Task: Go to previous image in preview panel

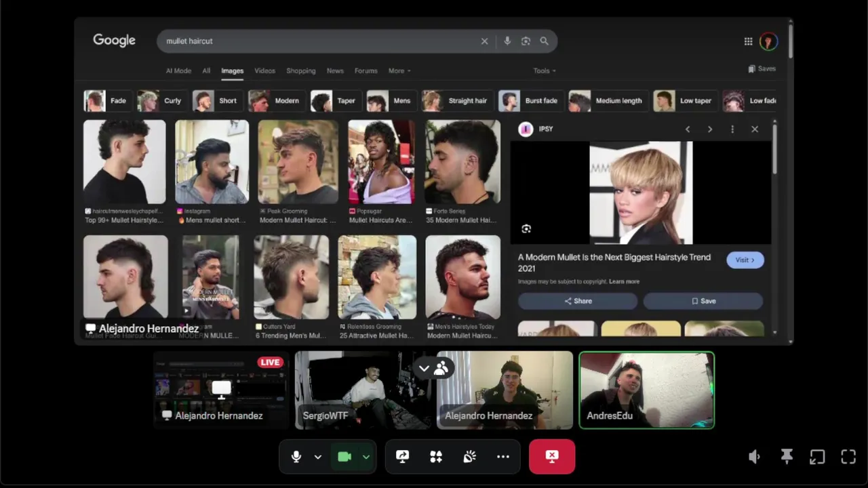Action: tap(688, 129)
